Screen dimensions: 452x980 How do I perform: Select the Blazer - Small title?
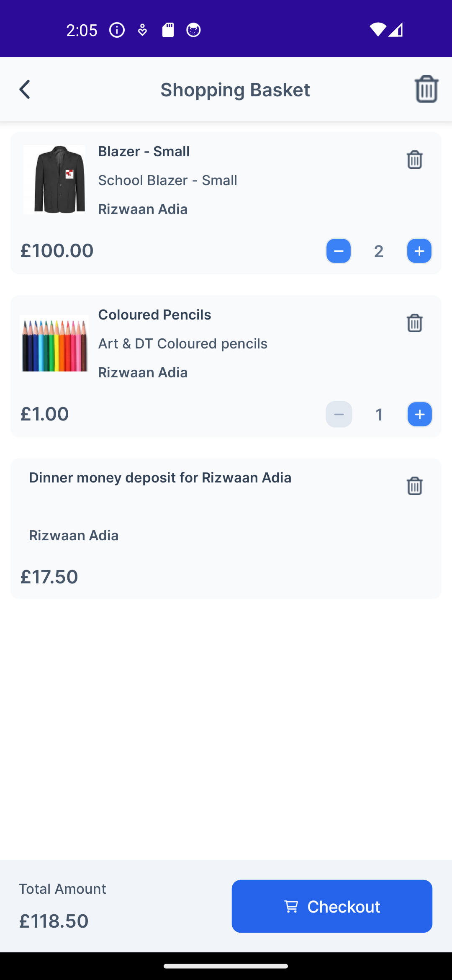click(x=144, y=152)
